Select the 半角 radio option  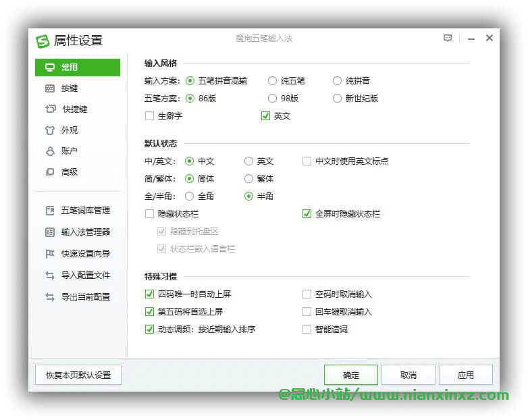249,196
